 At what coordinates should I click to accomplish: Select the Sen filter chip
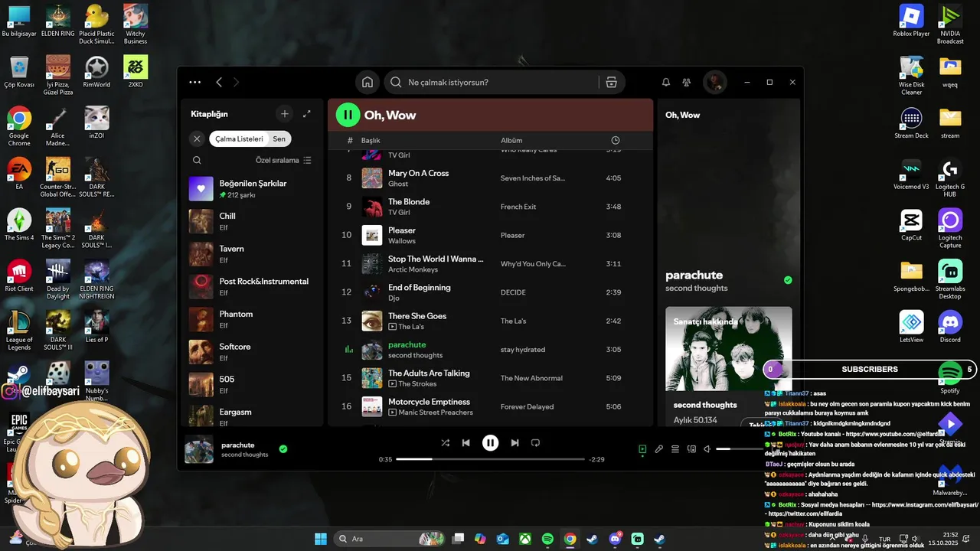pyautogui.click(x=279, y=139)
